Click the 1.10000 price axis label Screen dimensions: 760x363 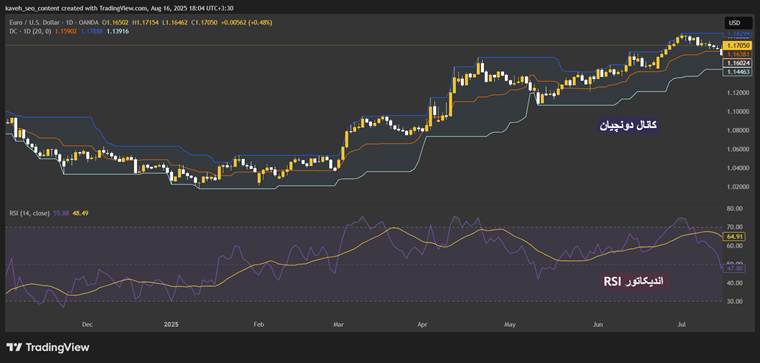(739, 111)
